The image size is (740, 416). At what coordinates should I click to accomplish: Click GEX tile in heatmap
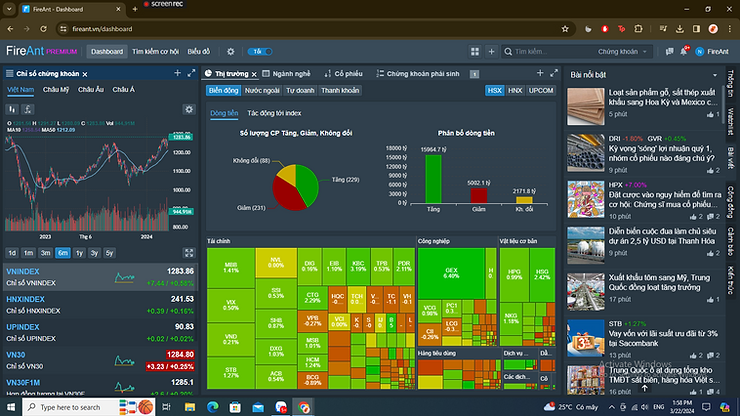coord(451,273)
